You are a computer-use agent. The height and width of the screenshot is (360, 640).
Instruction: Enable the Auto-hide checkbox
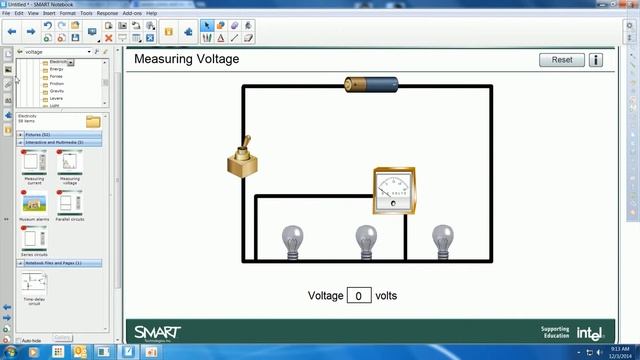(x=18, y=340)
